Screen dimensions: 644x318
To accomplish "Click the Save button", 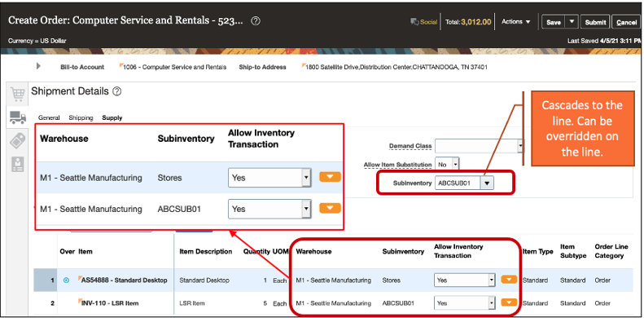I will click(x=554, y=22).
